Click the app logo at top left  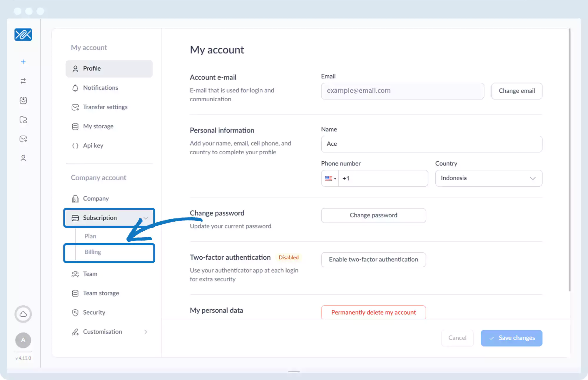coord(23,35)
